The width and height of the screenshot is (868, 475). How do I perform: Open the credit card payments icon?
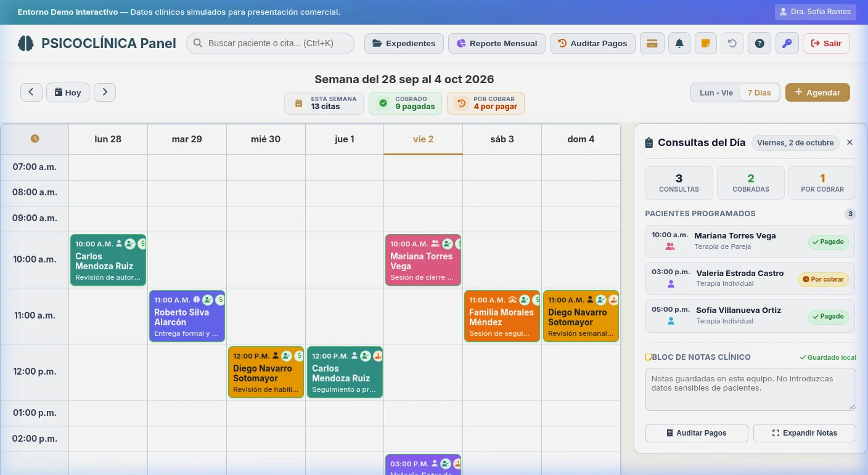click(652, 43)
